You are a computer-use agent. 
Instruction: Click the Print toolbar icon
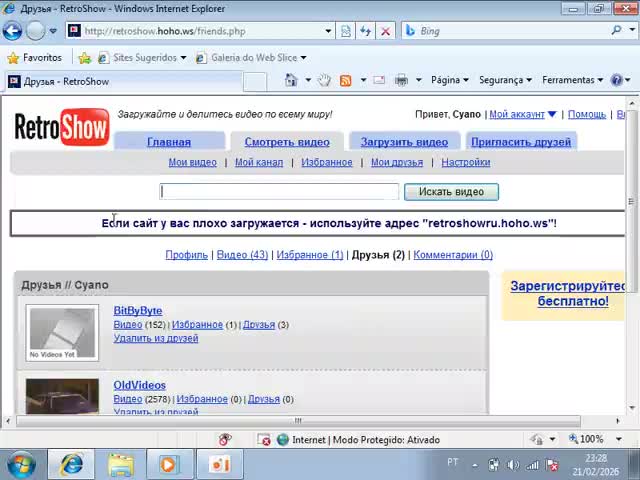point(401,80)
